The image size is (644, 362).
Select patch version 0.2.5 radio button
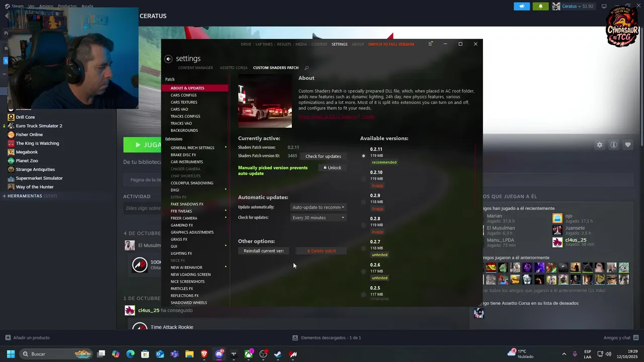pyautogui.click(x=364, y=295)
